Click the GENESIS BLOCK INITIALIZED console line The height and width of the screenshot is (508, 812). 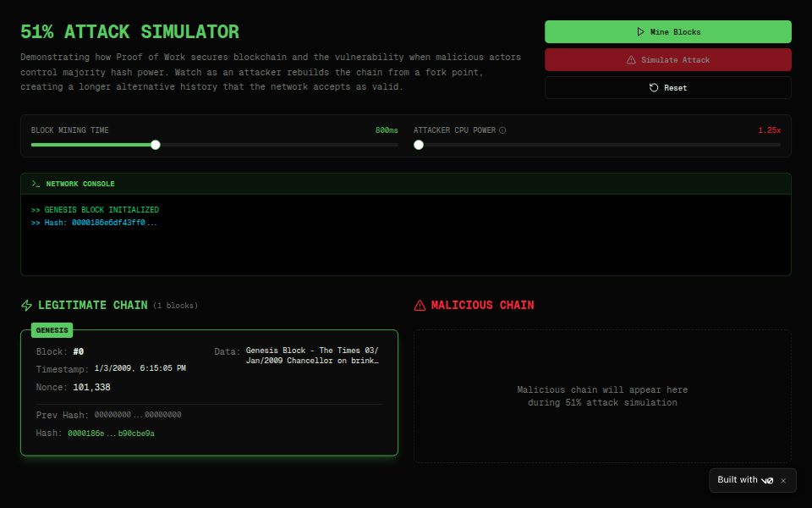95,210
